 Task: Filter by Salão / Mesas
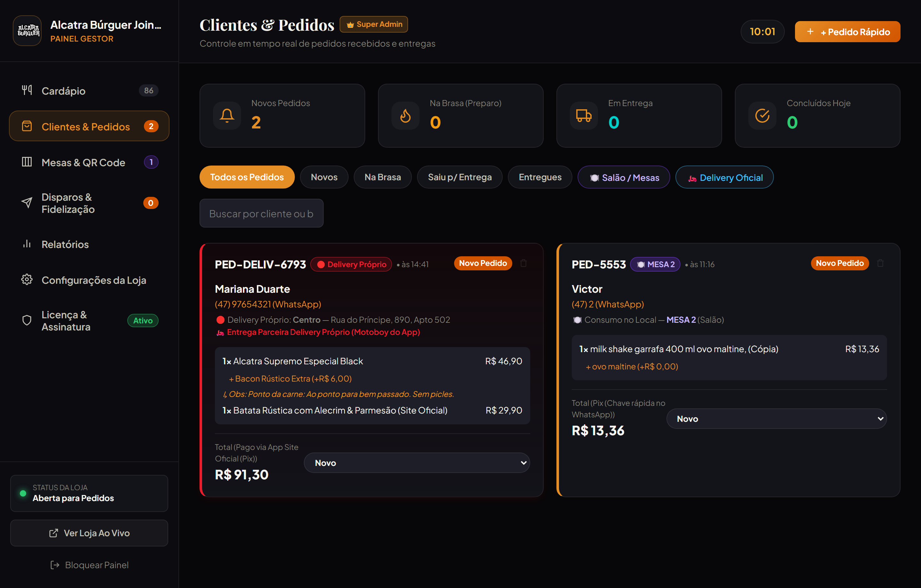tap(624, 177)
